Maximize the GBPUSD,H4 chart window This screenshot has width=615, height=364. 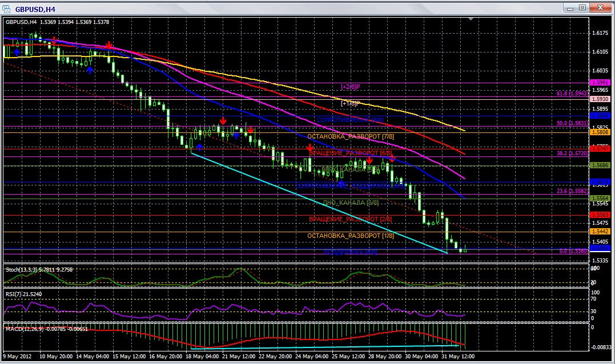coord(582,7)
